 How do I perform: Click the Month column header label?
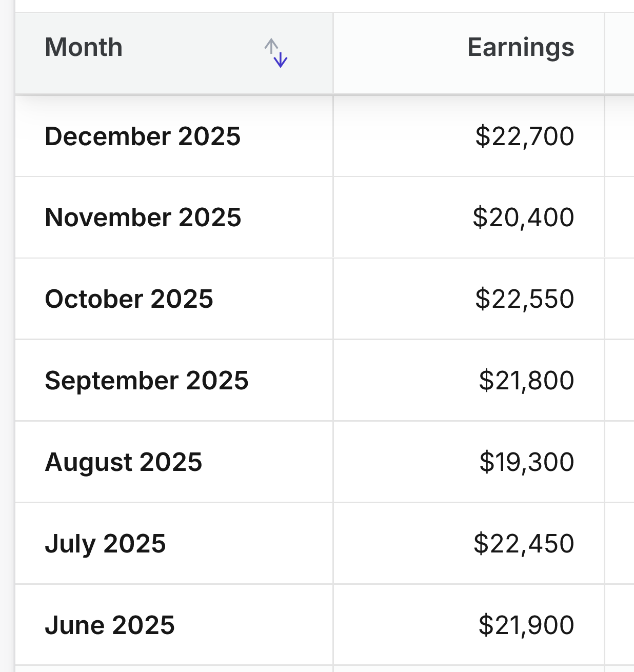pos(84,48)
